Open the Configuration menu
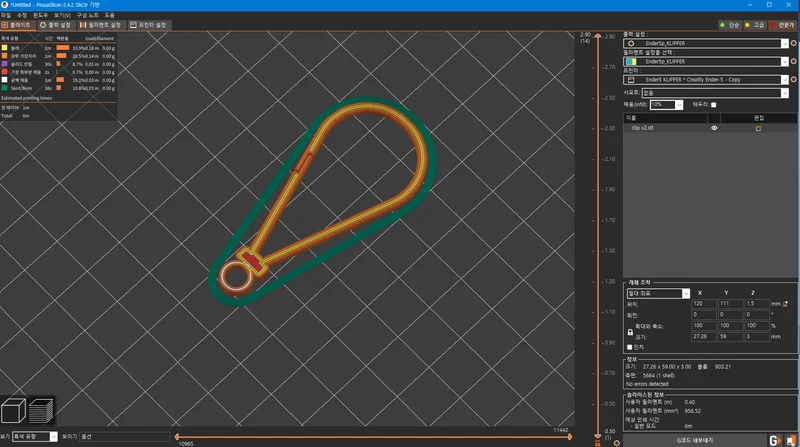The height and width of the screenshot is (447, 800). [x=88, y=15]
